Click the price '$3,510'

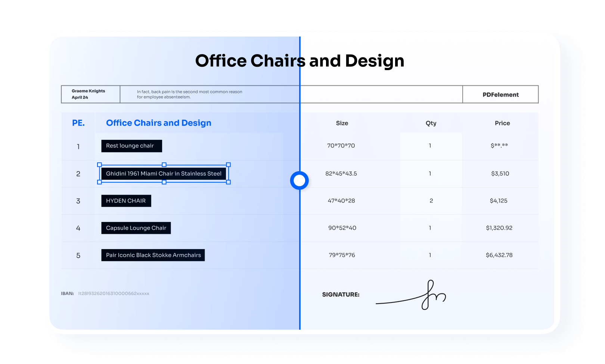[500, 173]
